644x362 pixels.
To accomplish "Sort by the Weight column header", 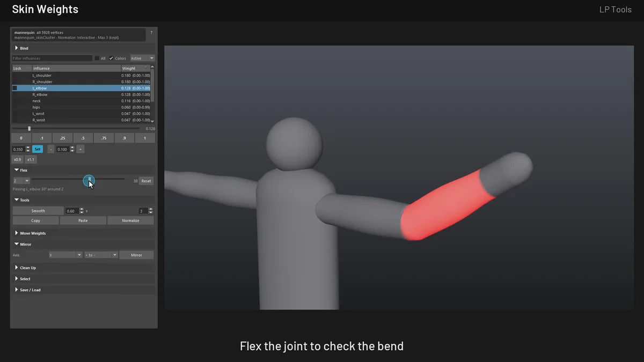I will pos(135,68).
